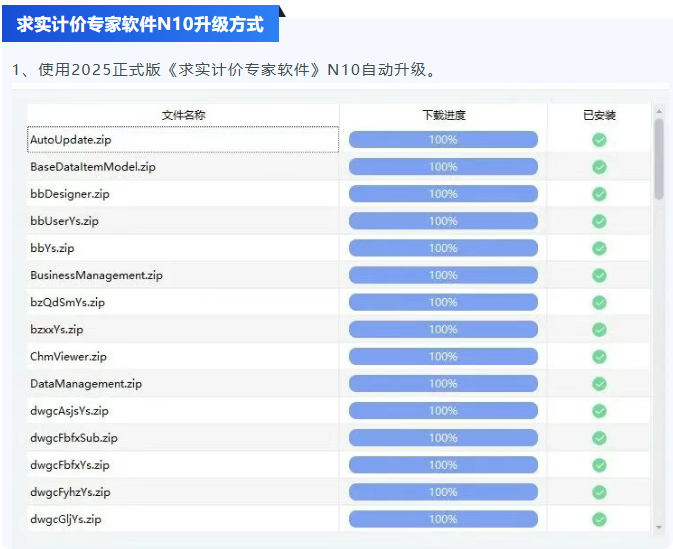This screenshot has height=549, width=673.
Task: Click installed checkmark for dwgcFbfxYs.zip
Action: click(599, 465)
